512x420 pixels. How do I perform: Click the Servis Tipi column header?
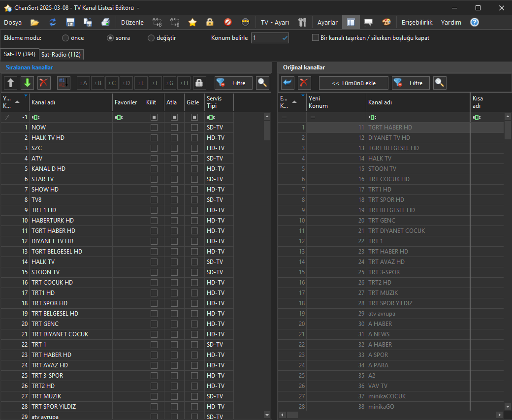point(219,102)
